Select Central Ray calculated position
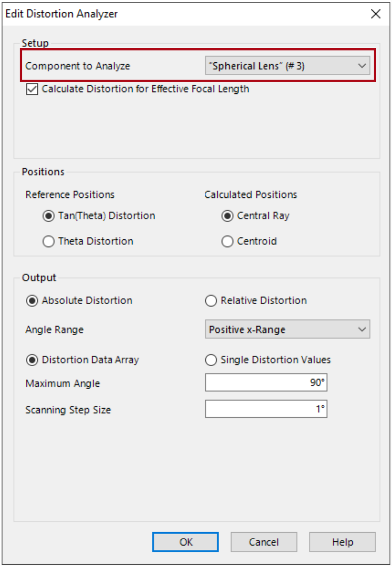Image resolution: width=392 pixels, height=566 pixels. [227, 216]
